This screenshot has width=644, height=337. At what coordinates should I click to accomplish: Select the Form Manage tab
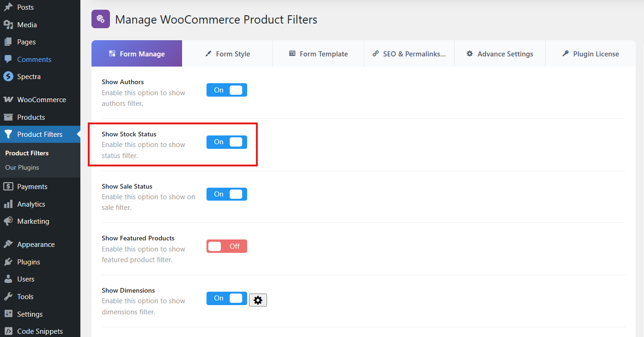pyautogui.click(x=137, y=54)
